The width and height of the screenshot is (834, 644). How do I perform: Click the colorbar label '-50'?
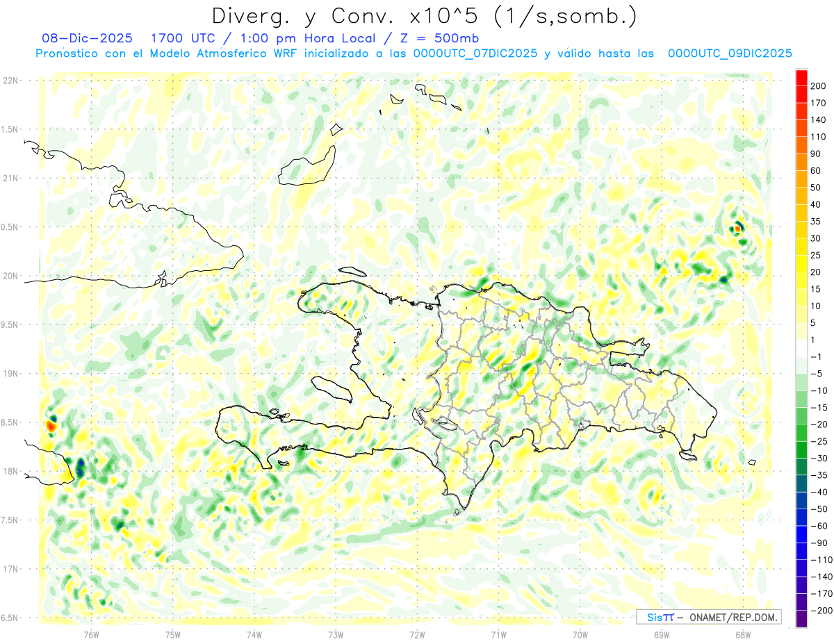pos(819,509)
